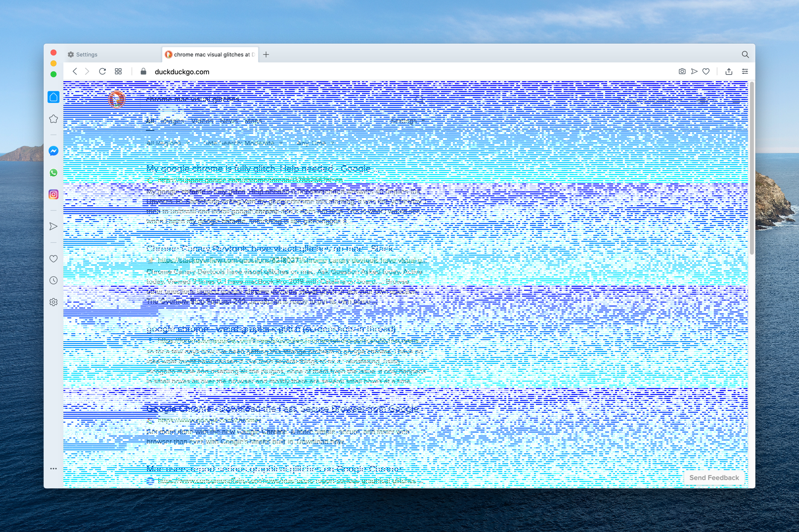Select the All search results tab
799x532 pixels.
pos(150,121)
